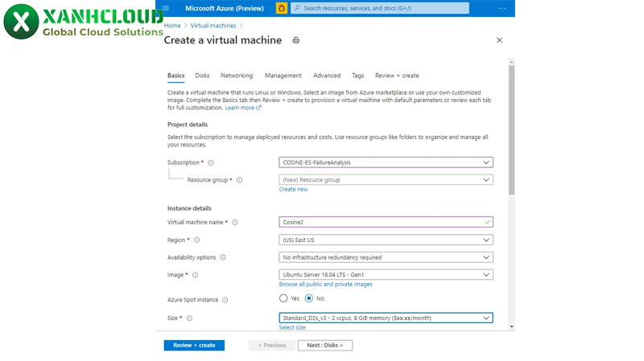Open the Azure portal hamburger menu
The height and width of the screenshot is (361, 644).
tap(166, 8)
